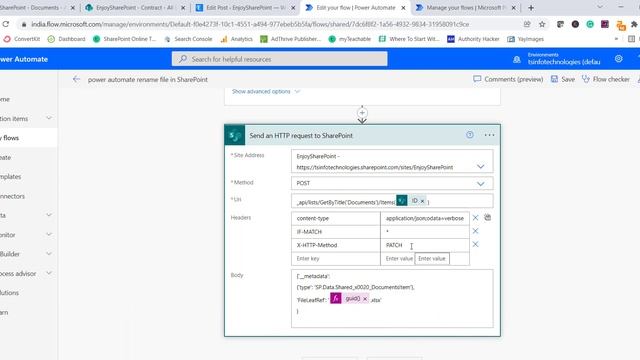Expand the Site Address dropdown
640x360 pixels.
click(480, 167)
